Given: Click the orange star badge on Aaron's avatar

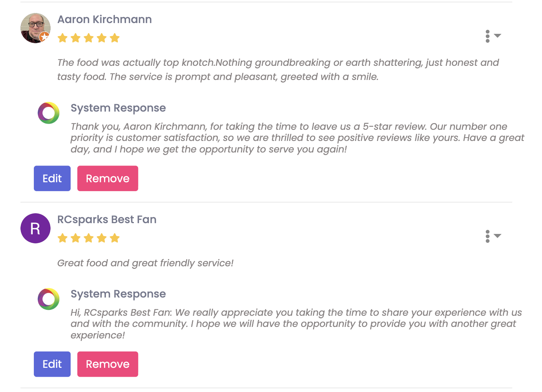Looking at the screenshot, I should (43, 37).
